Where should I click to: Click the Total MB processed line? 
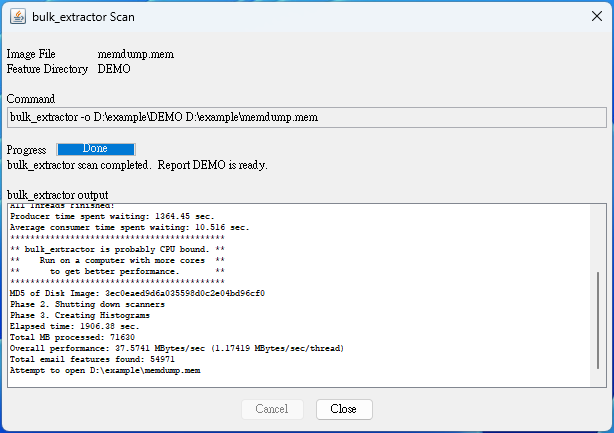tap(72, 337)
